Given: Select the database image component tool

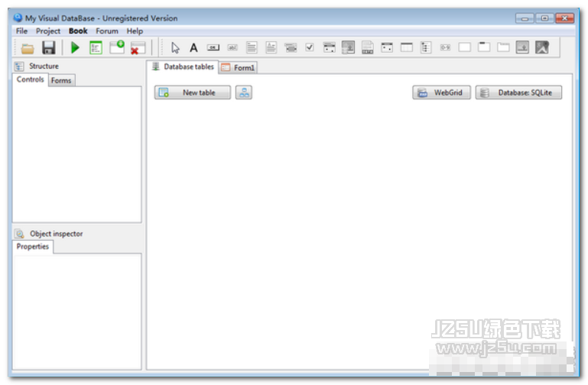Looking at the screenshot, I should click(x=522, y=47).
